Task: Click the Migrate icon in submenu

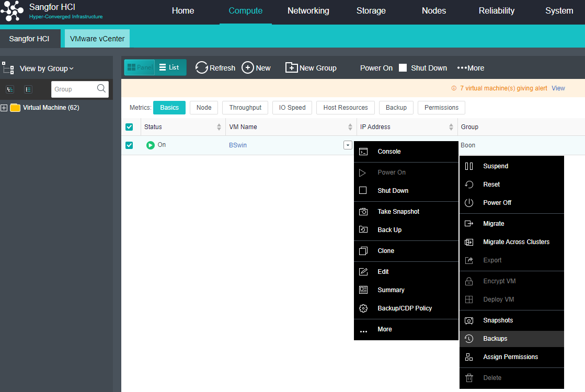Action: pos(469,224)
